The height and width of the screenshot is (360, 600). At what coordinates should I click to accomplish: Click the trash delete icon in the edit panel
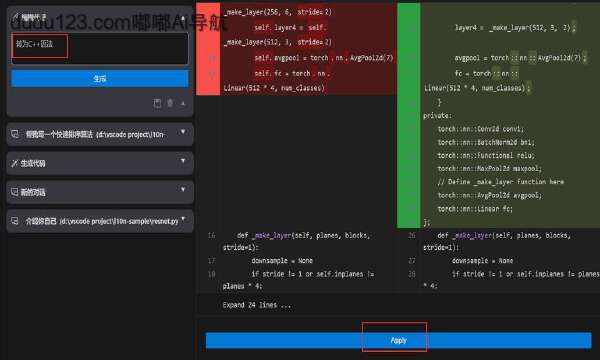170,103
